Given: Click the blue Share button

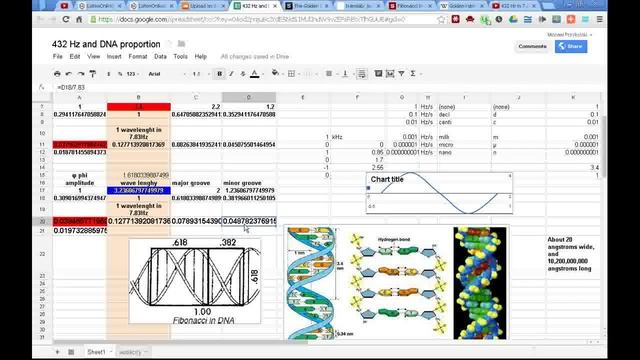Looking at the screenshot, I should [x=571, y=46].
